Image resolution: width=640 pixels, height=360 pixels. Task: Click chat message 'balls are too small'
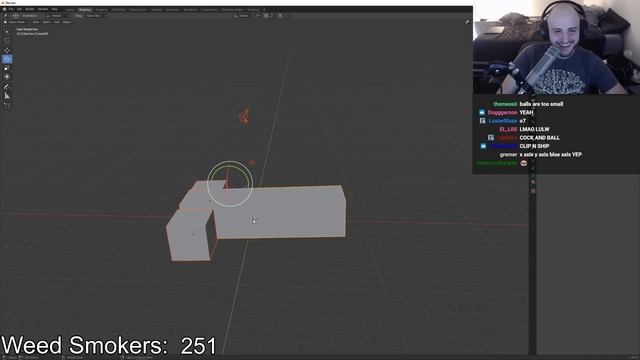click(x=541, y=104)
